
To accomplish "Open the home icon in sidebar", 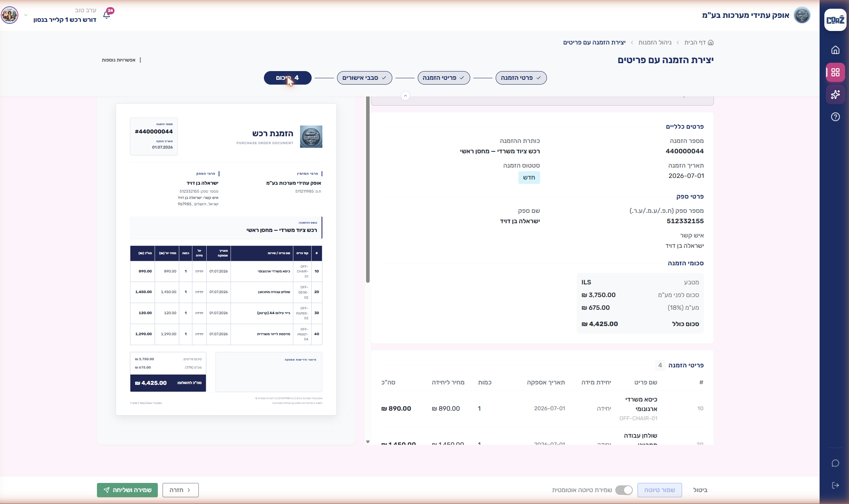I will pos(835,50).
